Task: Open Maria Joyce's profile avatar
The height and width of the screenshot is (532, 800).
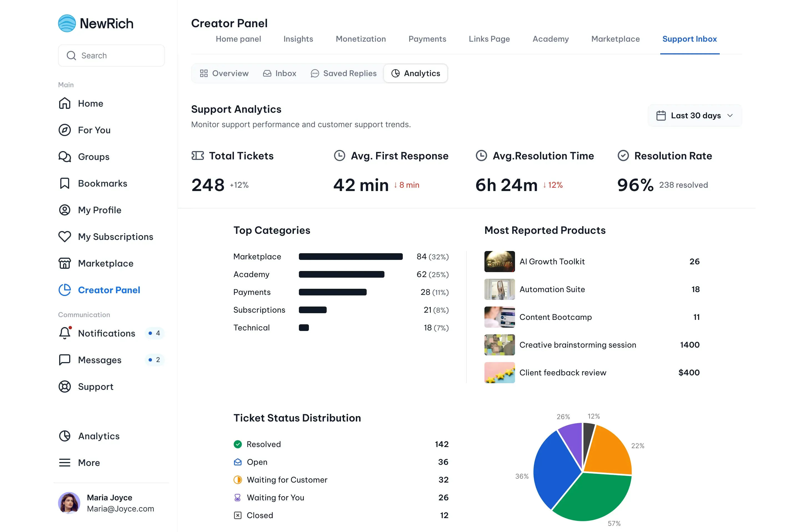Action: (x=69, y=503)
